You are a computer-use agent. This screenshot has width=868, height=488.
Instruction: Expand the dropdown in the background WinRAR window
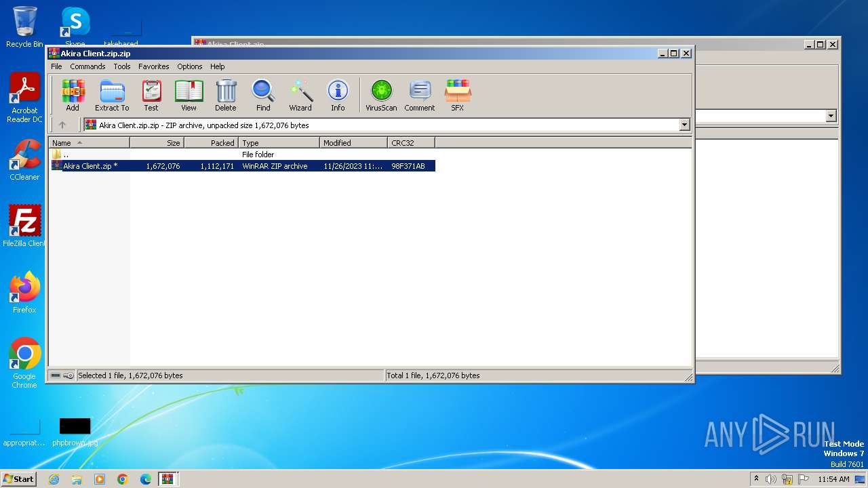click(831, 116)
